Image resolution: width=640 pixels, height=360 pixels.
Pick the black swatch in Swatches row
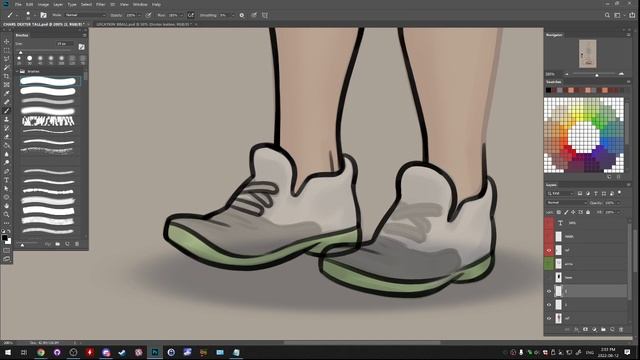549,90
